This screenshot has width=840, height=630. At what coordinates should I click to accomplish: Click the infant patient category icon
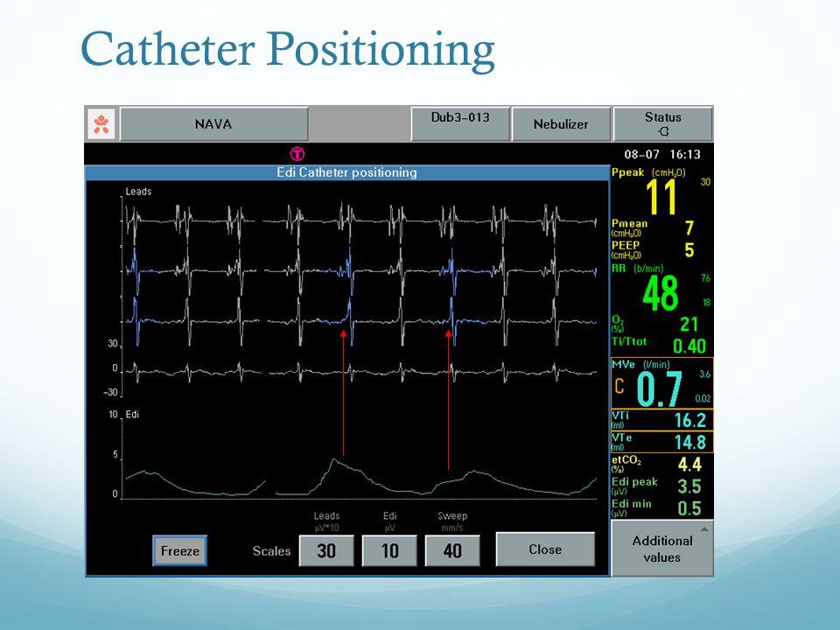[101, 123]
